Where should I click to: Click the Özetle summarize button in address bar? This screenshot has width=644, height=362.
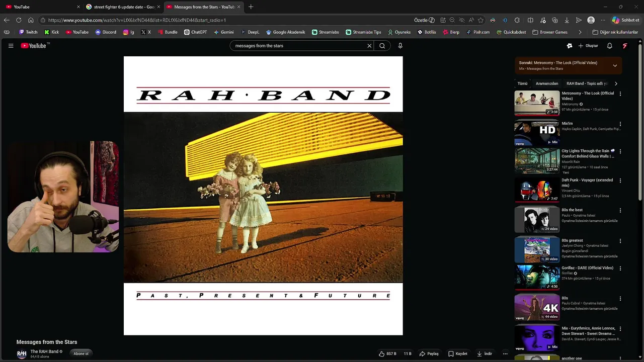424,20
